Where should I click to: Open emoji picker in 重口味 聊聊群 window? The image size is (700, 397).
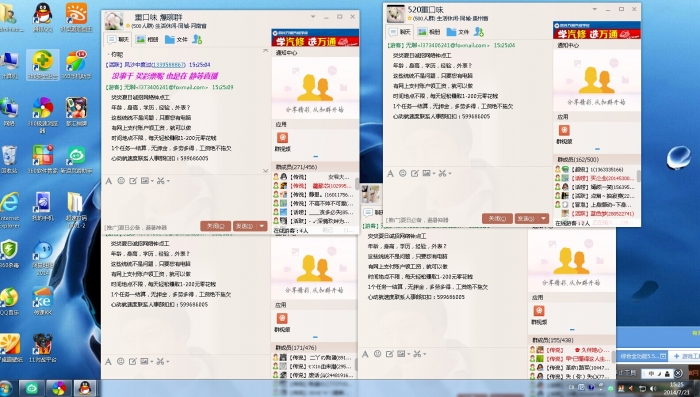(x=121, y=181)
